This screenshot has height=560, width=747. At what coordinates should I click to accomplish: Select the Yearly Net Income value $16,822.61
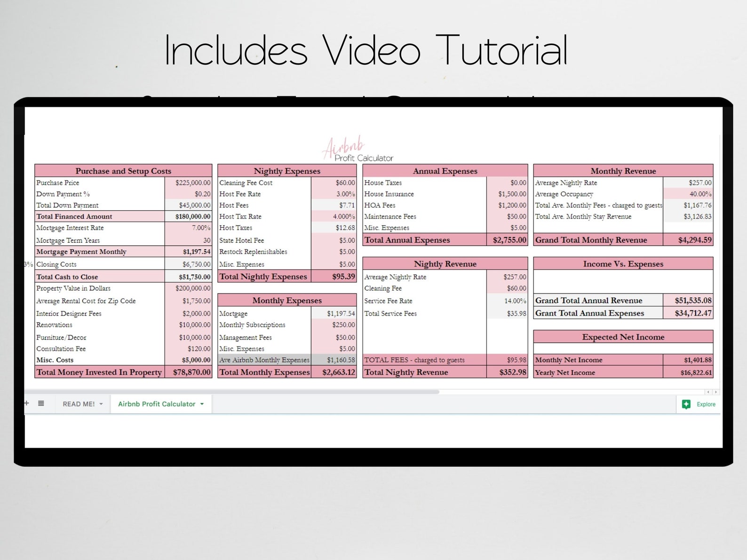(x=688, y=372)
